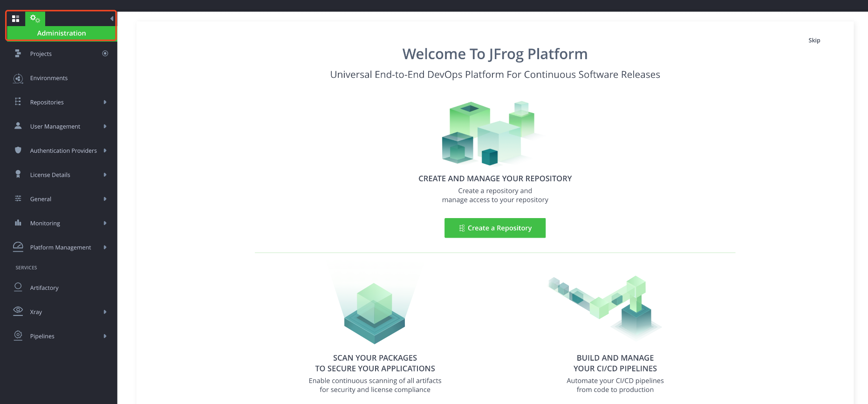The image size is (868, 404).
Task: Skip the welcome screen
Action: coord(814,41)
